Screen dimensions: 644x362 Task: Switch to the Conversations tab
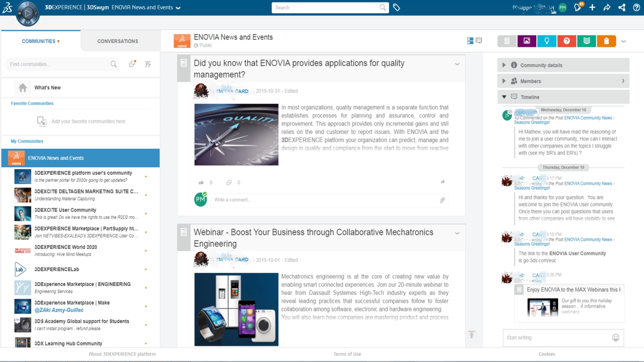[x=118, y=41]
